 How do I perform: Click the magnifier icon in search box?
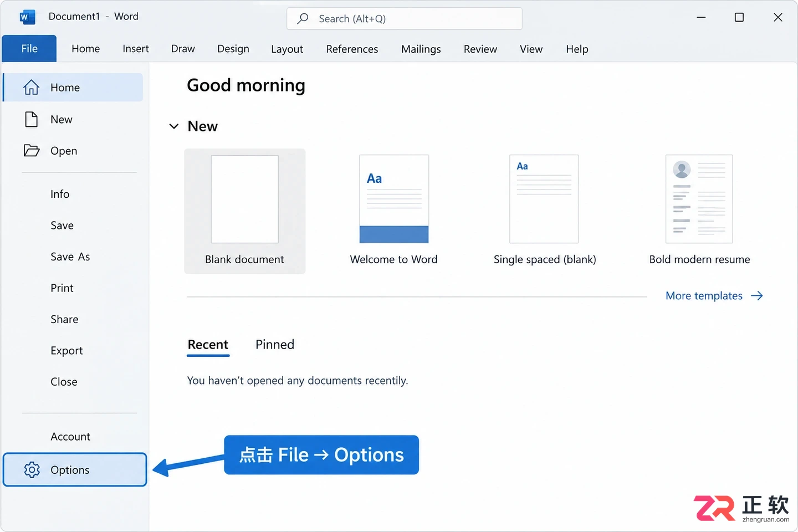click(x=303, y=18)
